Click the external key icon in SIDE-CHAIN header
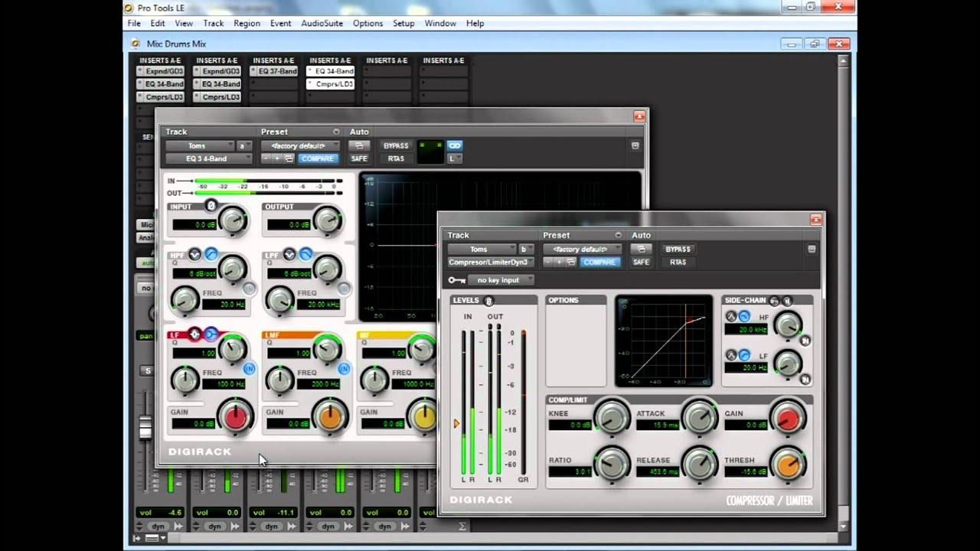980x551 pixels. coord(774,301)
